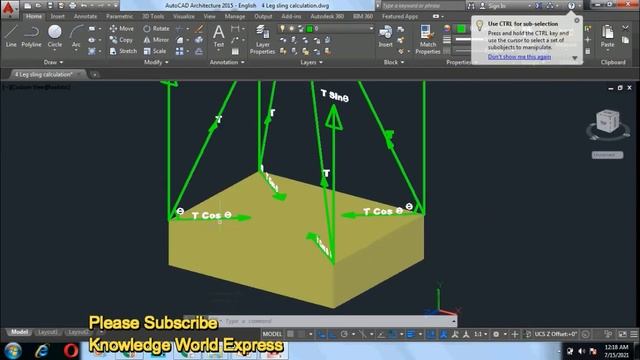
Task: Click the Move tool in Modify panel
Action: coord(122,29)
